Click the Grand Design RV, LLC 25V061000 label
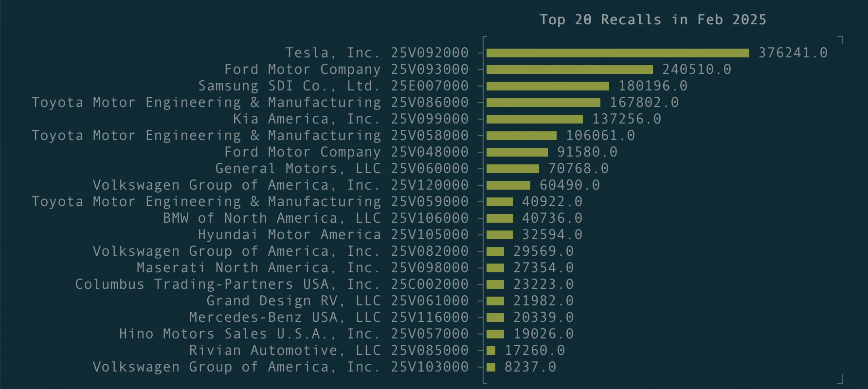Viewport: 868px width, 389px height. (x=338, y=301)
